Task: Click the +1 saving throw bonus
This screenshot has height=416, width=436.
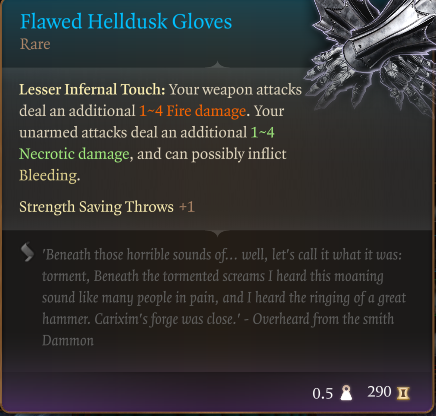Action: 187,207
